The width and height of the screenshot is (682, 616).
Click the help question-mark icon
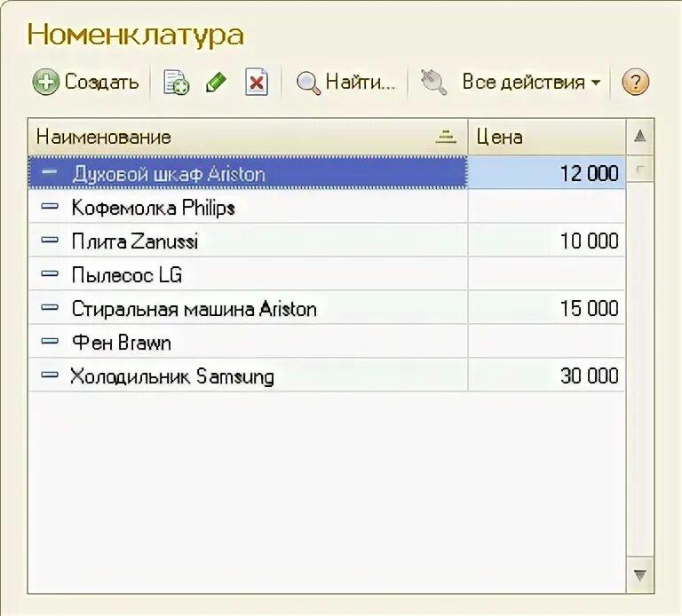point(636,82)
